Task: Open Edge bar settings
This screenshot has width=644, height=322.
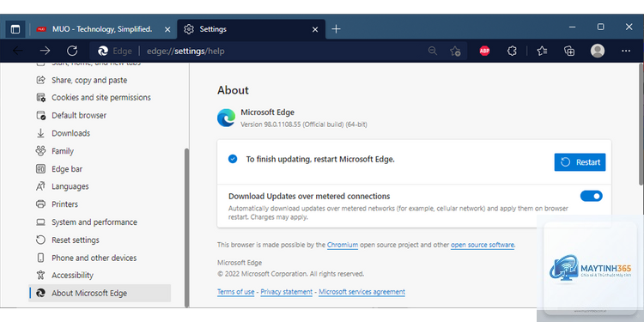Action: (x=67, y=169)
